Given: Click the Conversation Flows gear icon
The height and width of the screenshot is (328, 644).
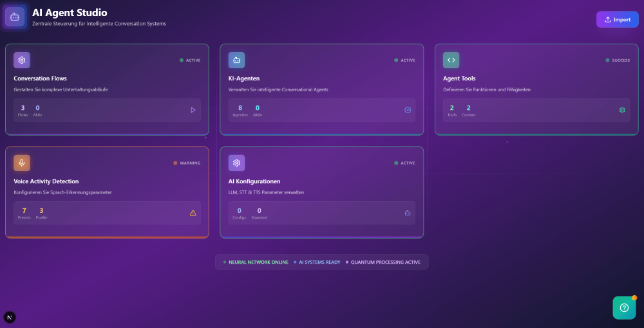Looking at the screenshot, I should click(x=22, y=60).
